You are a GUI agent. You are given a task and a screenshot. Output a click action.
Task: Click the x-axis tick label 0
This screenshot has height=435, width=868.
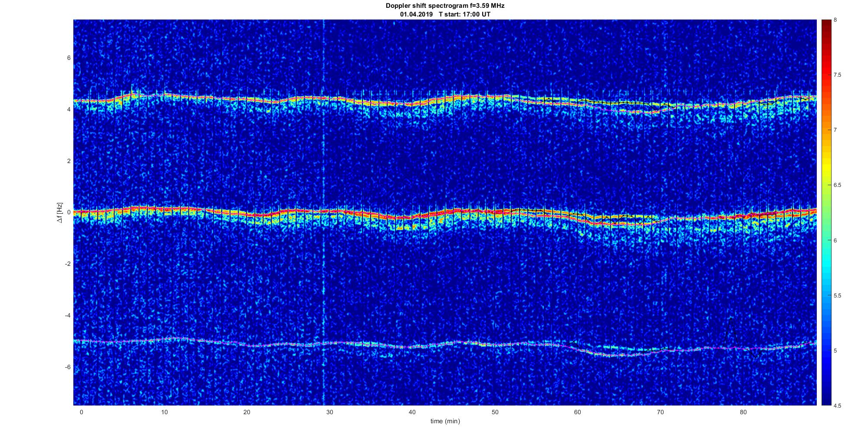81,412
